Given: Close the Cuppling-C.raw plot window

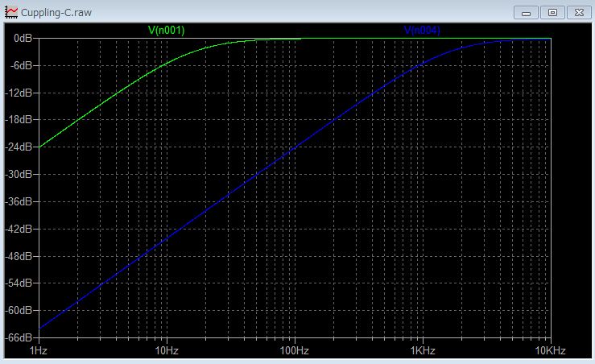Looking at the screenshot, I should coord(579,13).
